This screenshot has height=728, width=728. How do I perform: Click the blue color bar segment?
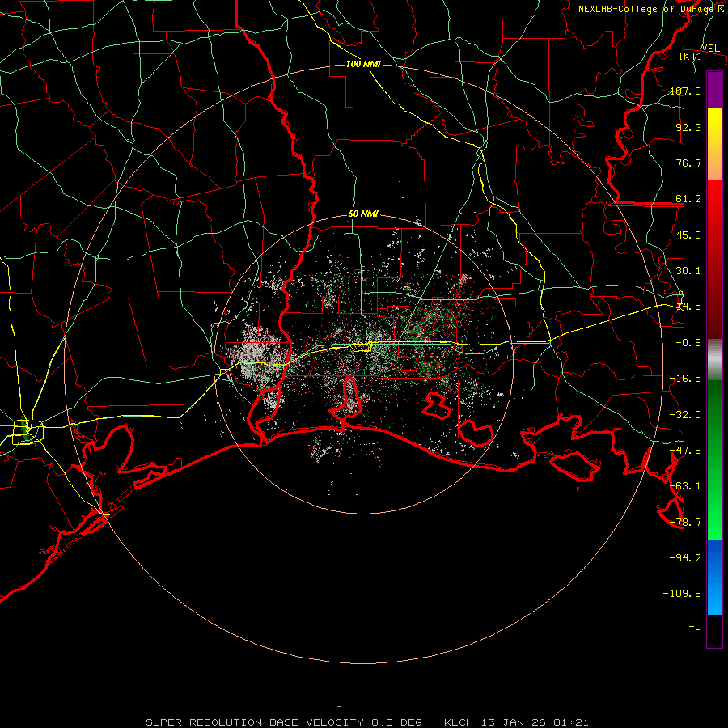coord(714,577)
